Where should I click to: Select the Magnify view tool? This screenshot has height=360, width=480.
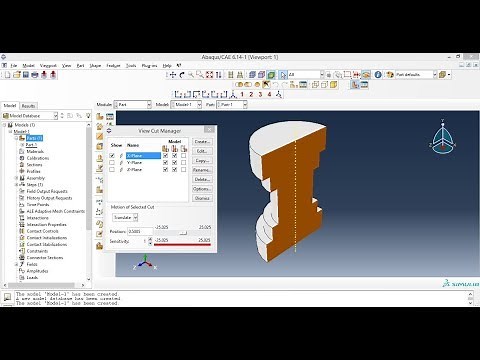tap(191, 75)
